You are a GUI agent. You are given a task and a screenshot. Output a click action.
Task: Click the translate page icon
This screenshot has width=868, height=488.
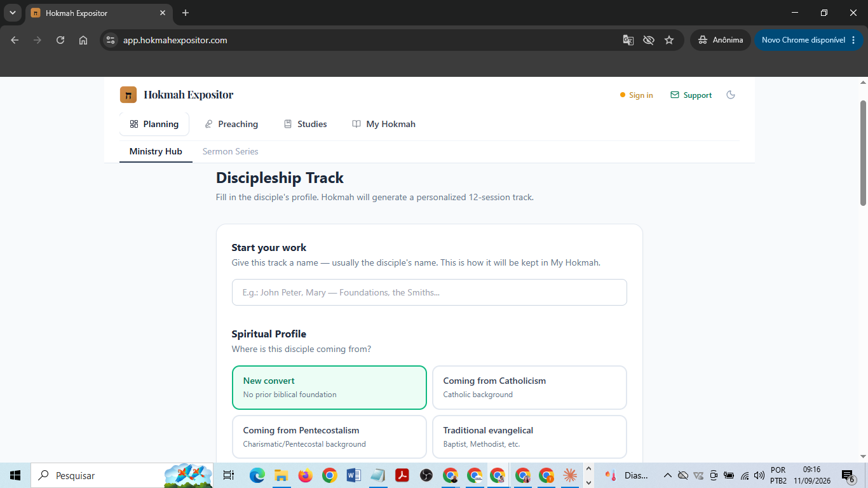pos(628,40)
